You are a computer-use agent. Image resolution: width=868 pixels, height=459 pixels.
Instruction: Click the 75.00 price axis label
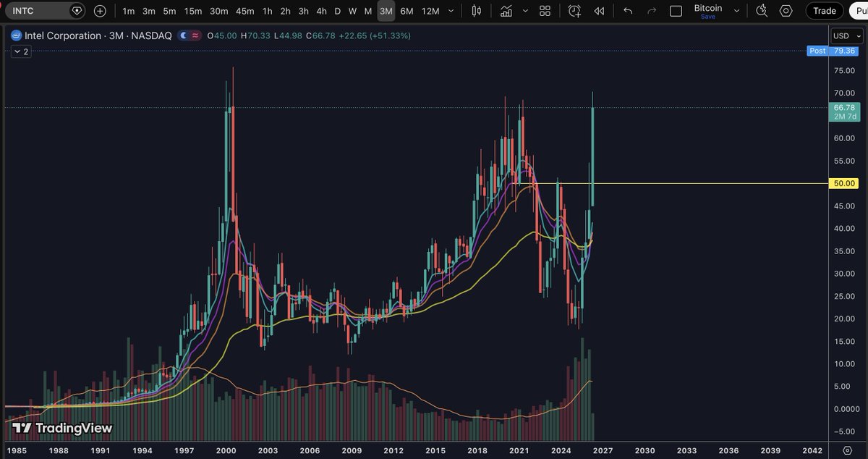point(844,70)
